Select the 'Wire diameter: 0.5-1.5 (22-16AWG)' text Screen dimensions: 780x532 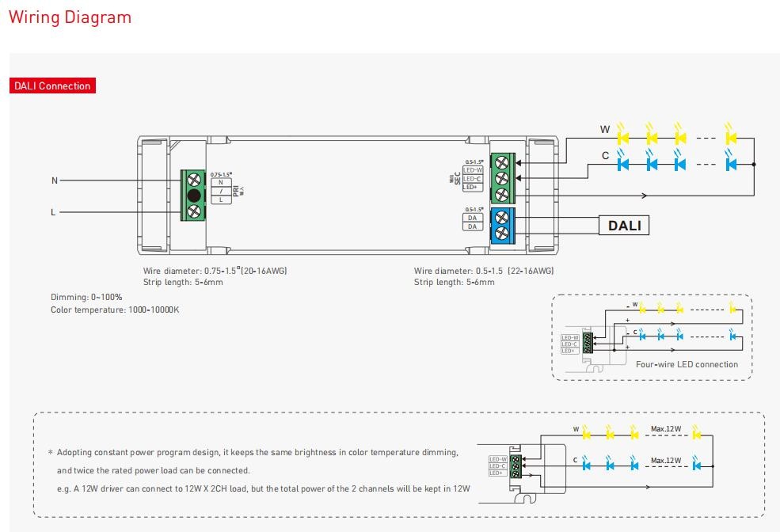[x=484, y=271]
